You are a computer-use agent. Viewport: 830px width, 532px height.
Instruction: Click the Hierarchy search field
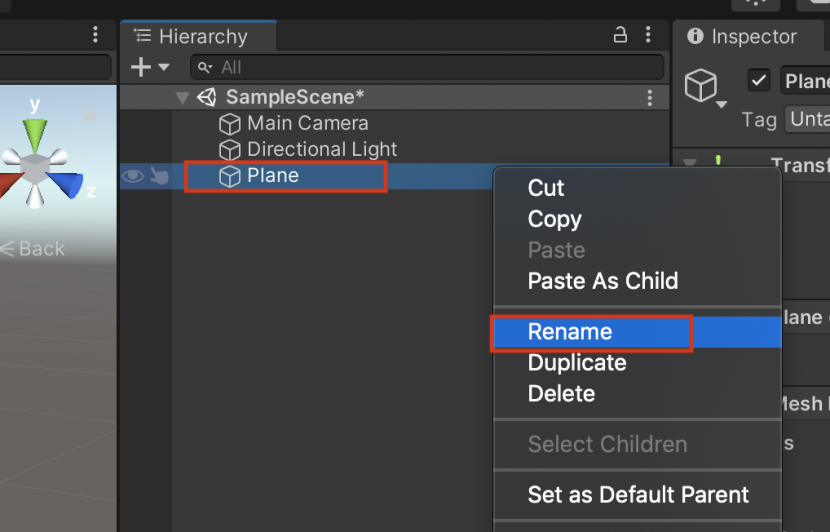[430, 67]
